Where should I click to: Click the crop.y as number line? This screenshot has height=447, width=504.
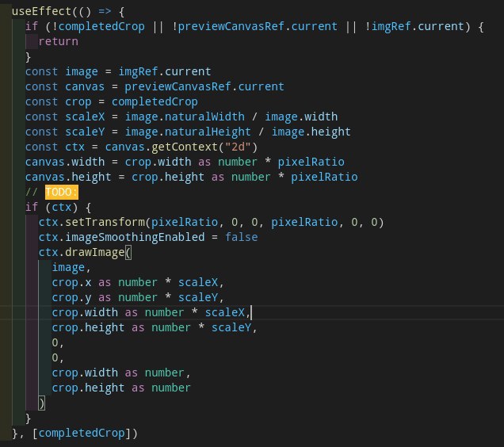click(x=138, y=298)
